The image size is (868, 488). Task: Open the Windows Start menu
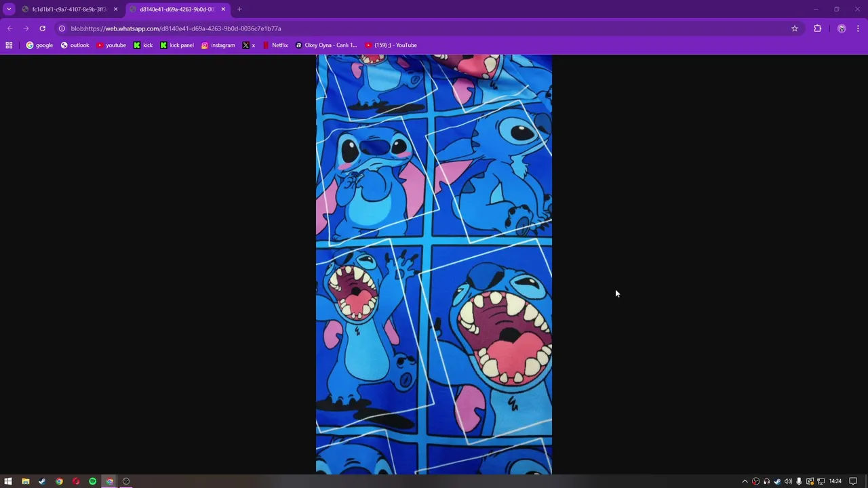pyautogui.click(x=8, y=481)
